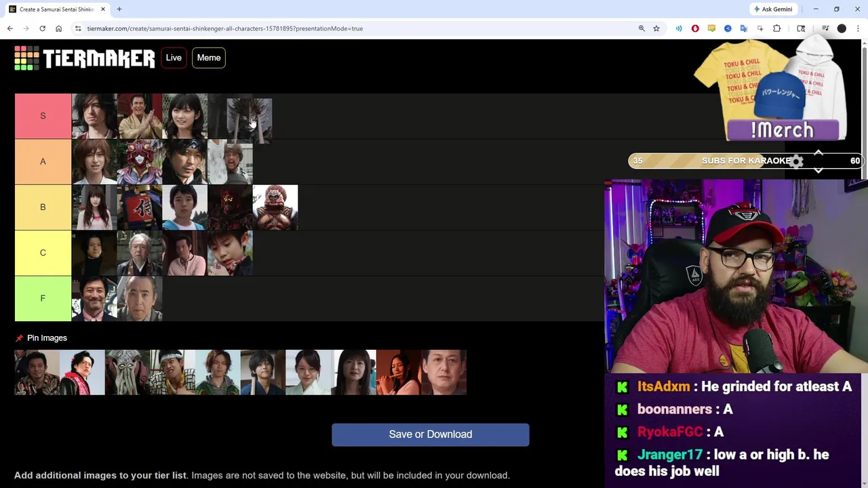Select child image at end of C tier

tap(230, 253)
